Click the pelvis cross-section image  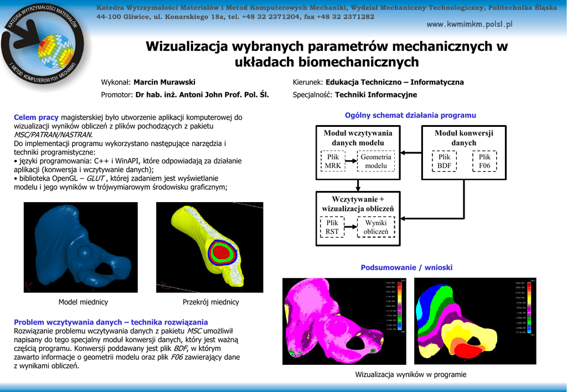point(210,247)
